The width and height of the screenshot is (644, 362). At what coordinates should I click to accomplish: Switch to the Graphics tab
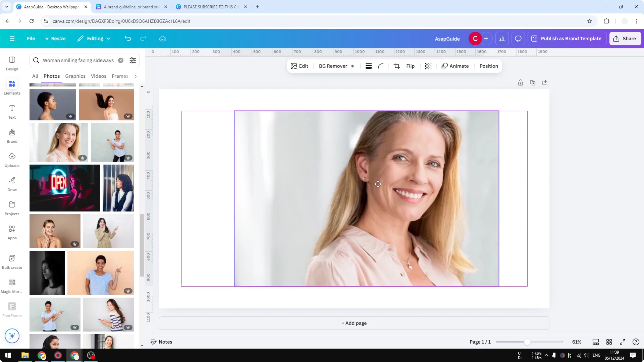pyautogui.click(x=75, y=76)
